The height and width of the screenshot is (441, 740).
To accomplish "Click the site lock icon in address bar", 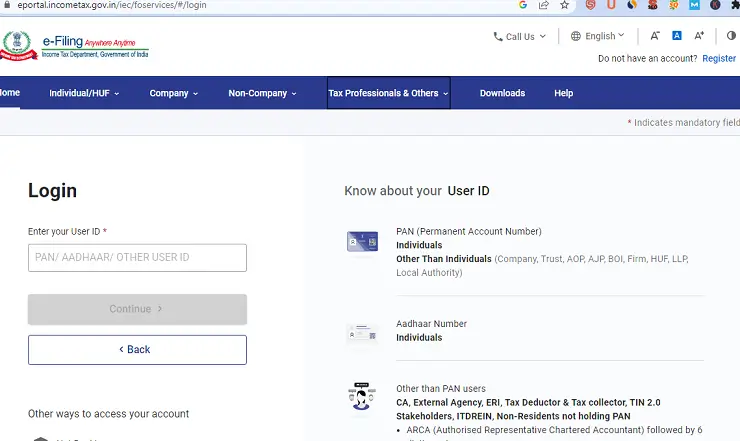I will [x=7, y=4].
